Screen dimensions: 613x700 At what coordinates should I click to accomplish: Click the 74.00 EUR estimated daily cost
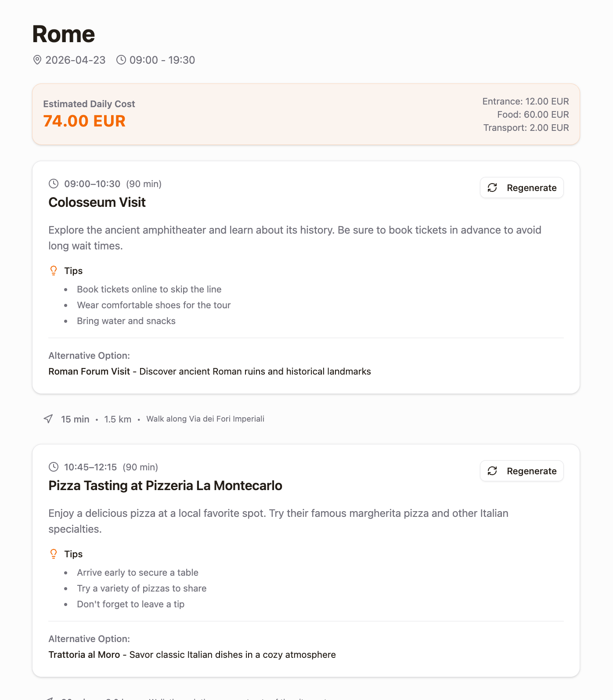[x=84, y=121]
